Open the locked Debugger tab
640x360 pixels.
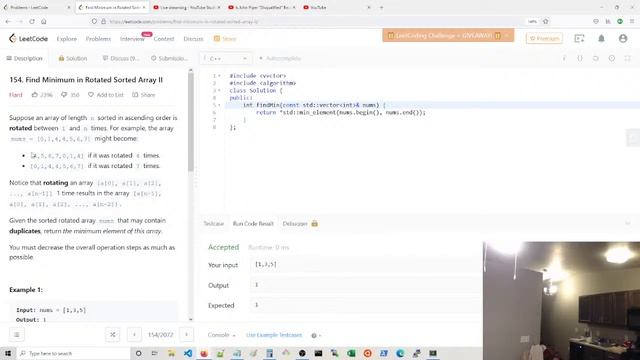pos(300,224)
